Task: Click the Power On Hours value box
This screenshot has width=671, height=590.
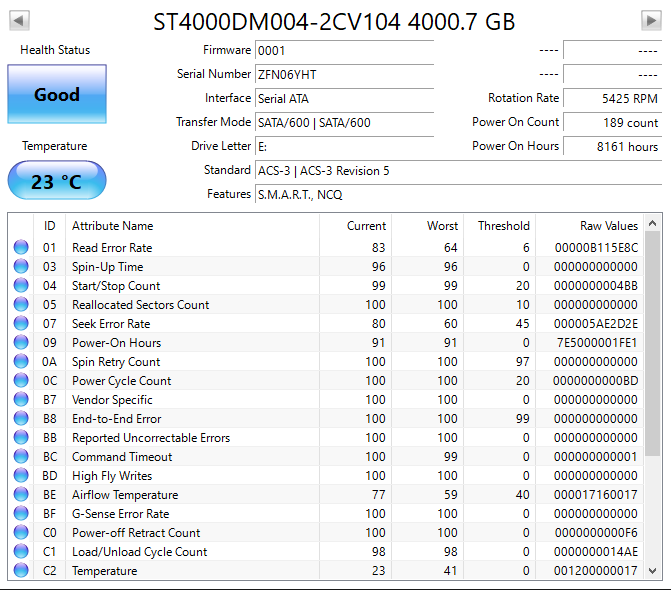Action: coord(612,146)
